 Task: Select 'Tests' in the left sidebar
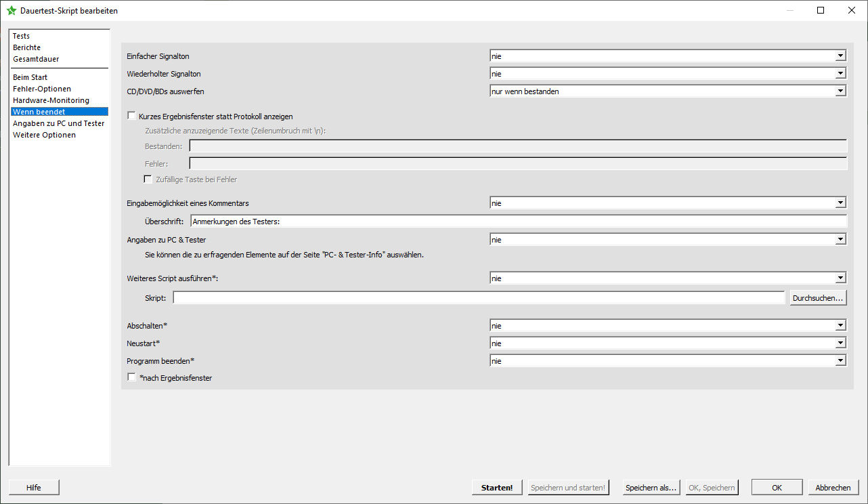coord(22,36)
